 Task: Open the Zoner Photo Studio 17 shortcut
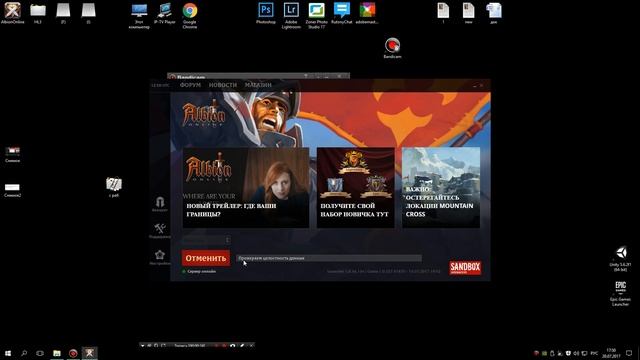coord(316,15)
